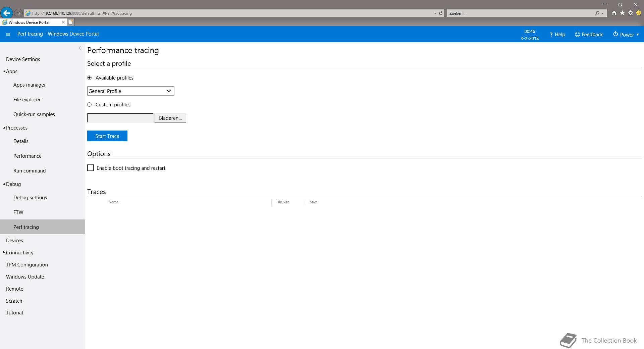Open Run command page
Screen dimensions: 644x349
point(30,170)
